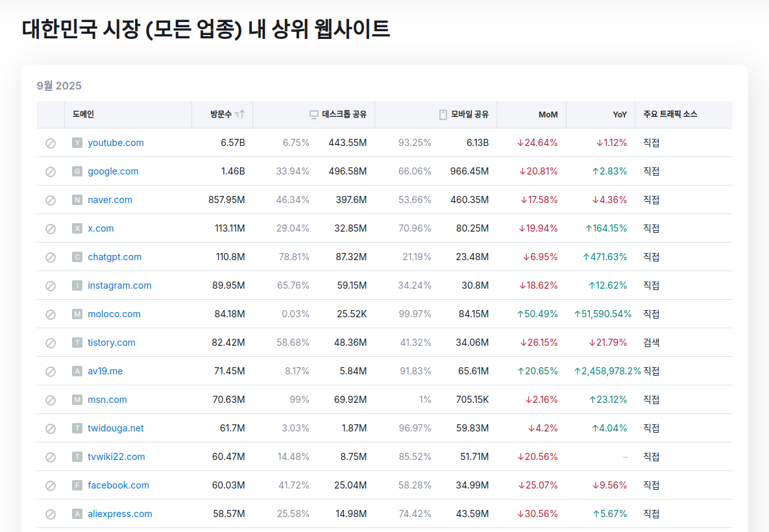Click the 9월 2025 date label
This screenshot has height=532, width=769.
59,86
